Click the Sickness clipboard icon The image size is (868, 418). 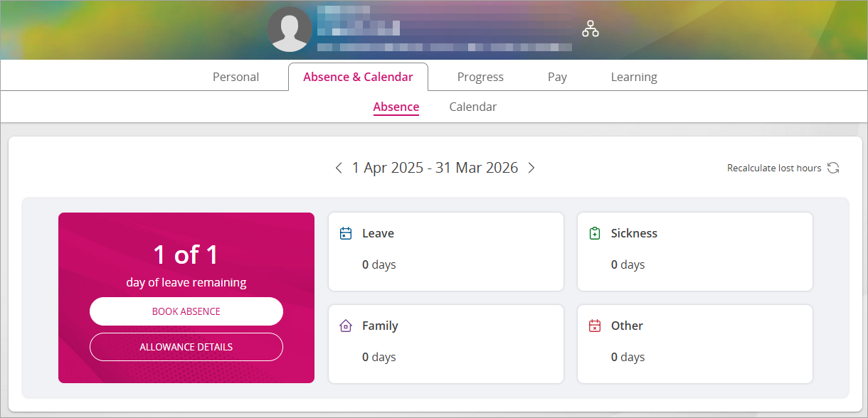point(595,233)
